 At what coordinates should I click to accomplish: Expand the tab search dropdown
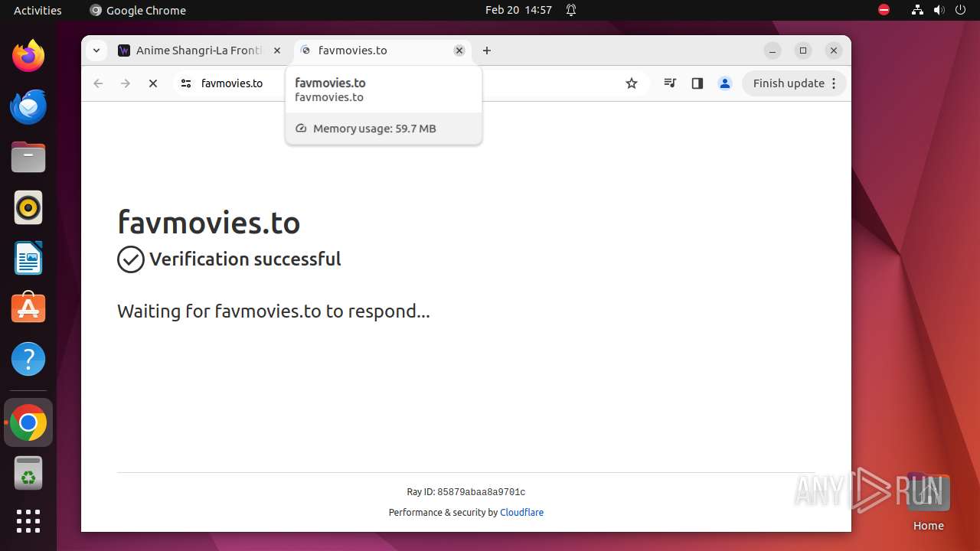pos(96,51)
